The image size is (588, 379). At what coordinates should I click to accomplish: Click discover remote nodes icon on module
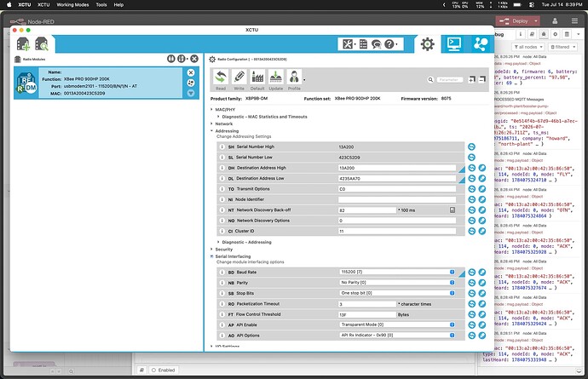pos(191,83)
